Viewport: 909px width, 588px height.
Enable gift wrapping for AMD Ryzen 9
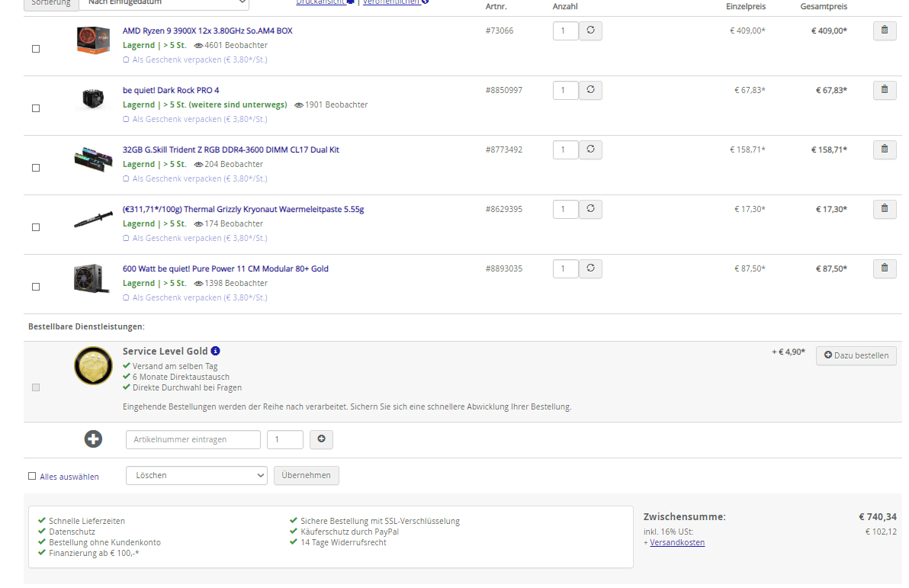(x=126, y=59)
